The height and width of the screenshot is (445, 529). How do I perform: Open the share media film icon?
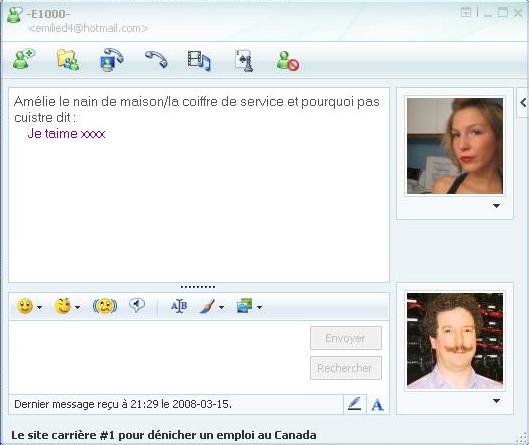199,61
